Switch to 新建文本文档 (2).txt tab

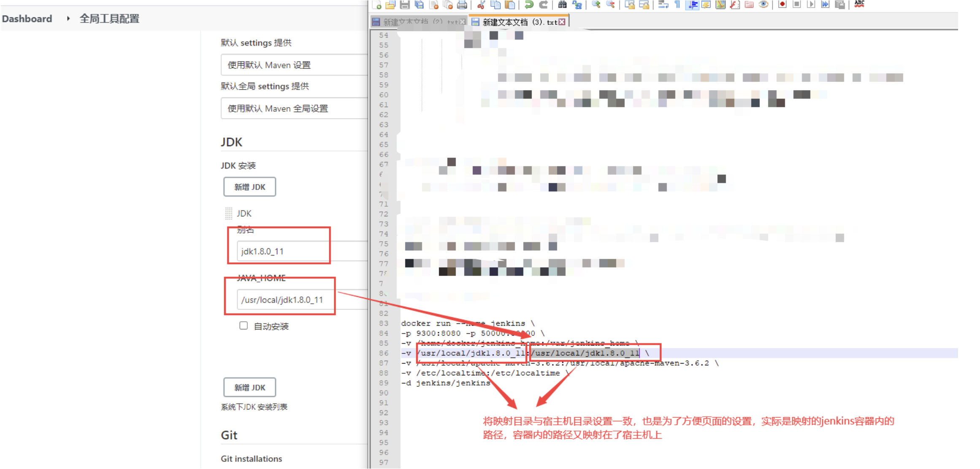point(414,22)
